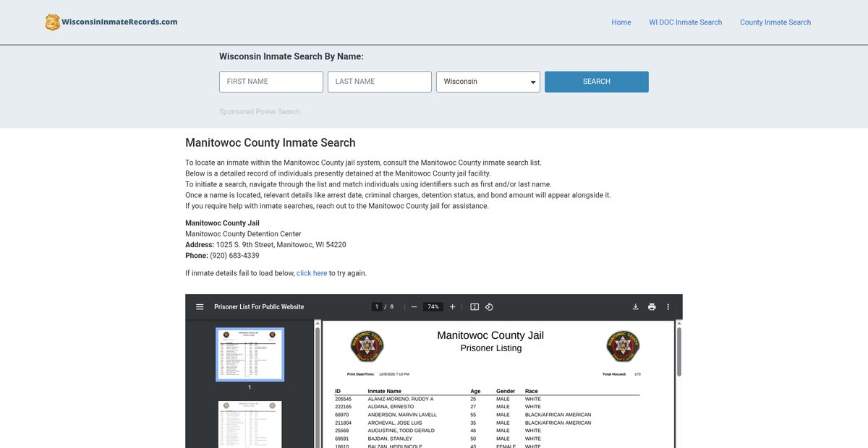Click the WisconsinInmateRecords.com badge logo
Image resolution: width=868 pixels, height=448 pixels.
pyautogui.click(x=111, y=22)
